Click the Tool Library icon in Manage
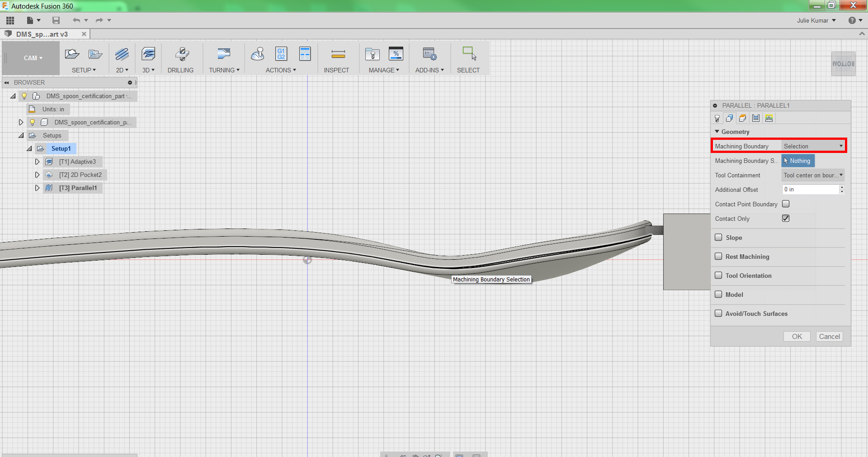Viewport: 868px width, 457px height. (x=373, y=54)
